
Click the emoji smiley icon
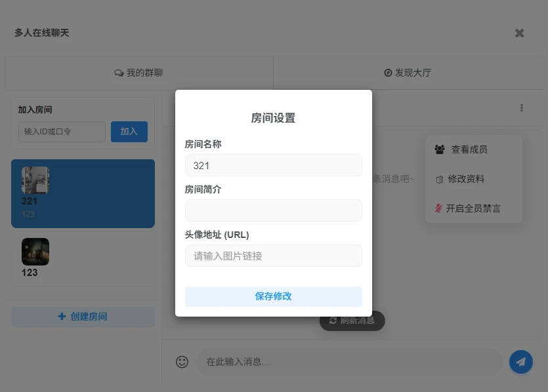(x=182, y=361)
